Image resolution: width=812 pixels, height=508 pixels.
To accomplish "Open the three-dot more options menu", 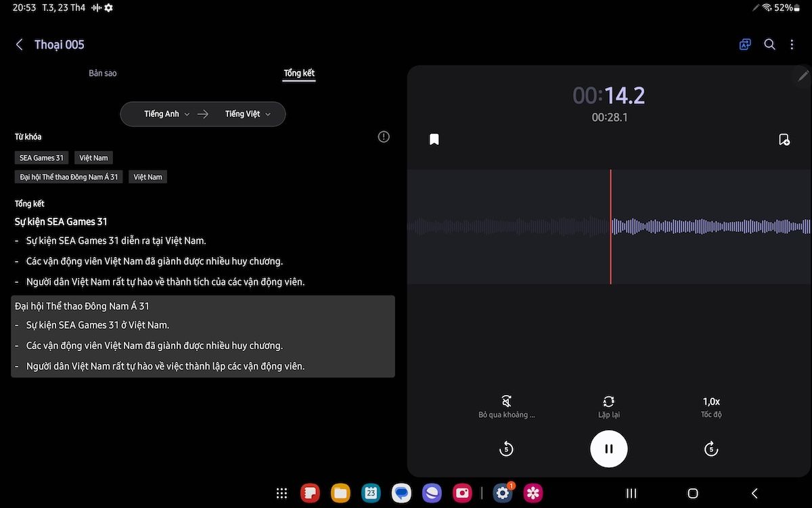I will (x=792, y=45).
